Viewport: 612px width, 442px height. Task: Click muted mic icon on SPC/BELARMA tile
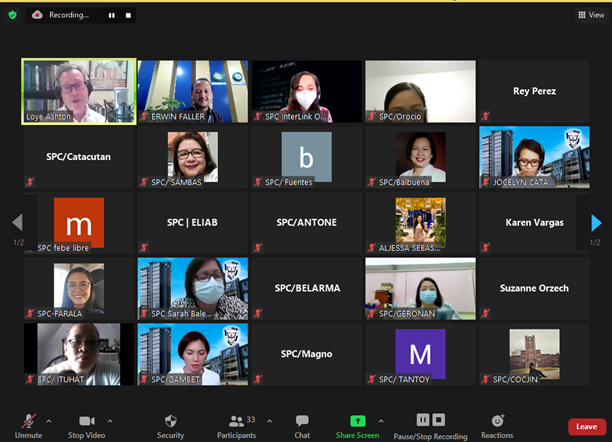[258, 313]
